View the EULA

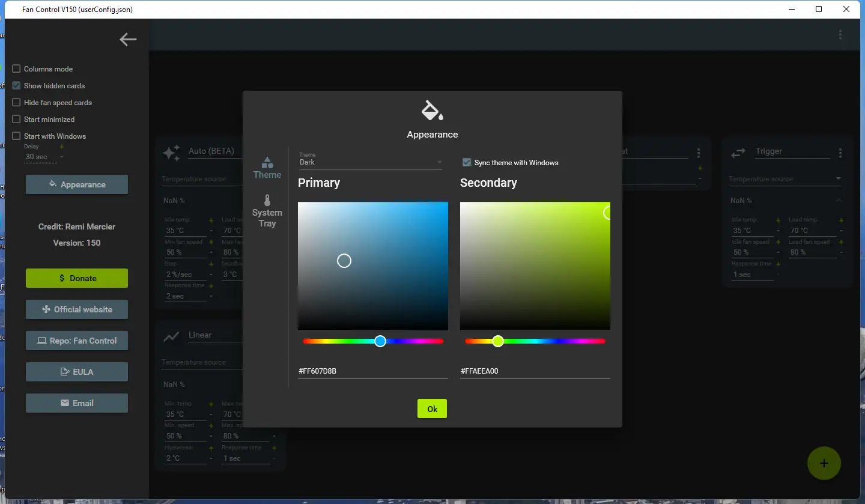tap(77, 372)
